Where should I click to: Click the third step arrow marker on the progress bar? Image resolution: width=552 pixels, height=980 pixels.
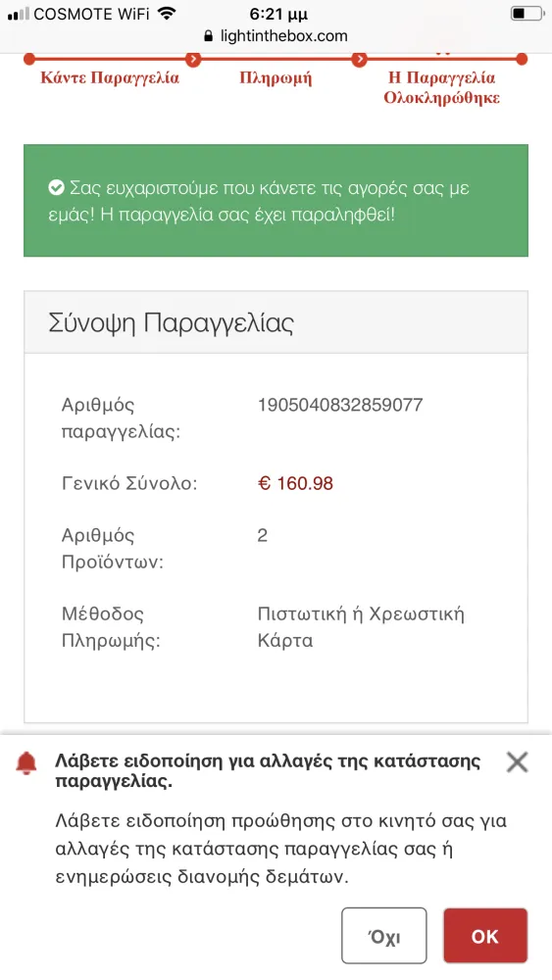pos(359,60)
